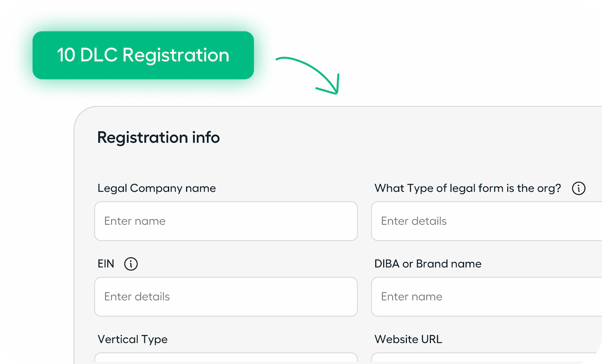Screen dimensions: 602x364
Task: Click the info icon beside the legal form question
Action: click(x=578, y=188)
